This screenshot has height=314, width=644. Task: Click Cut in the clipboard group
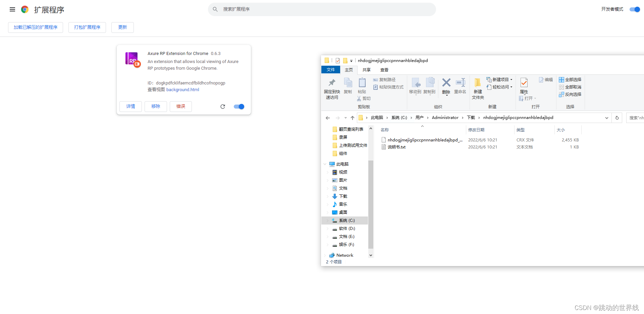pos(364,99)
